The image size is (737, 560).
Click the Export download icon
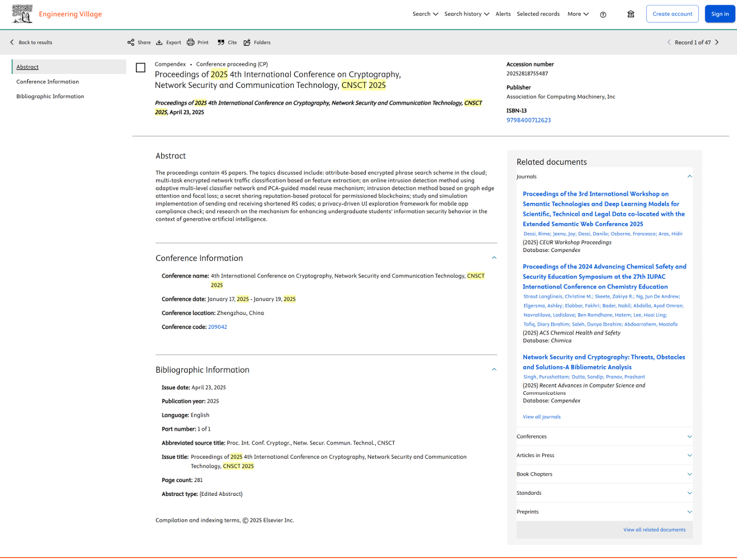click(159, 42)
